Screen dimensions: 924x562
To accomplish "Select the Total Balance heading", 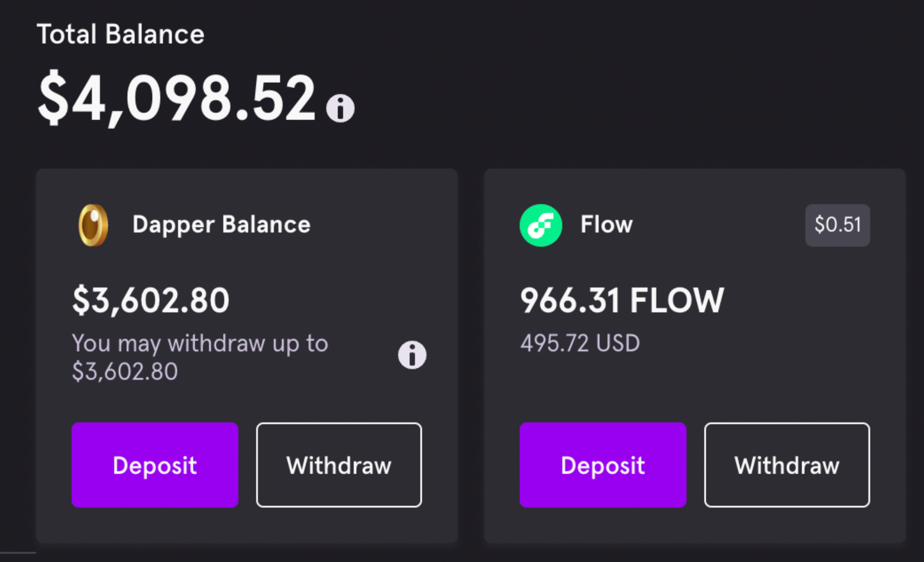I will point(121,34).
